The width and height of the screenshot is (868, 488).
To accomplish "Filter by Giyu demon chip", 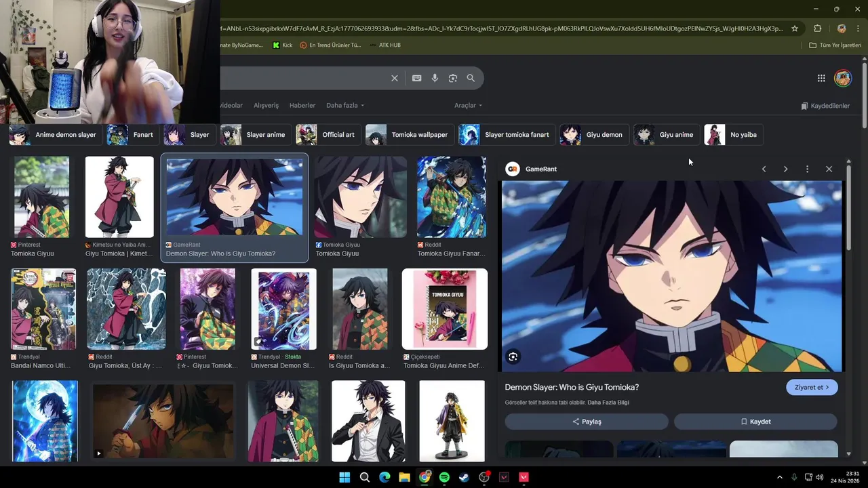I will tap(593, 135).
